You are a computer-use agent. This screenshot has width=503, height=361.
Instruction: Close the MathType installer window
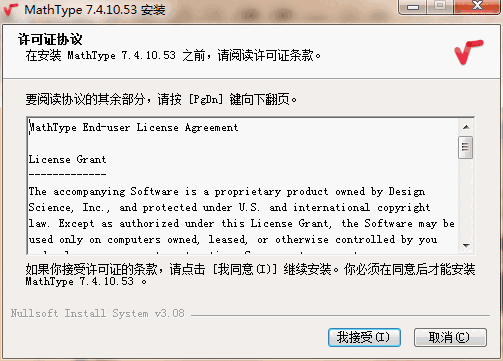(477, 7)
